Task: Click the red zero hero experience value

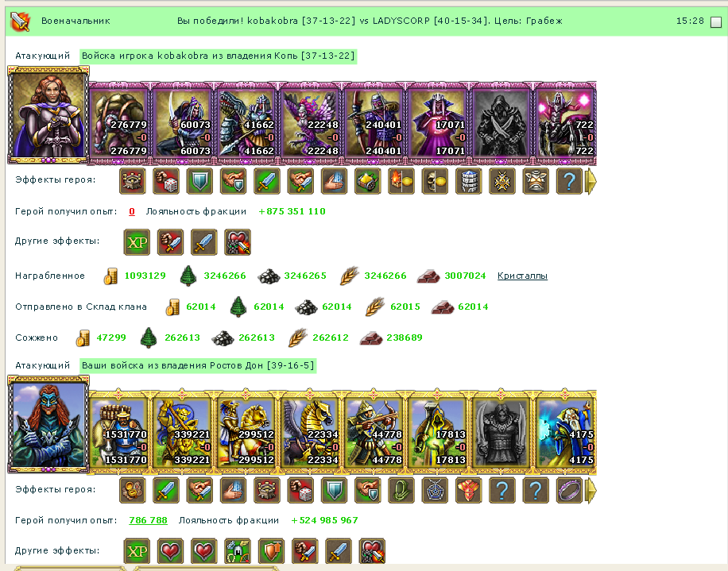Action: [x=132, y=211]
